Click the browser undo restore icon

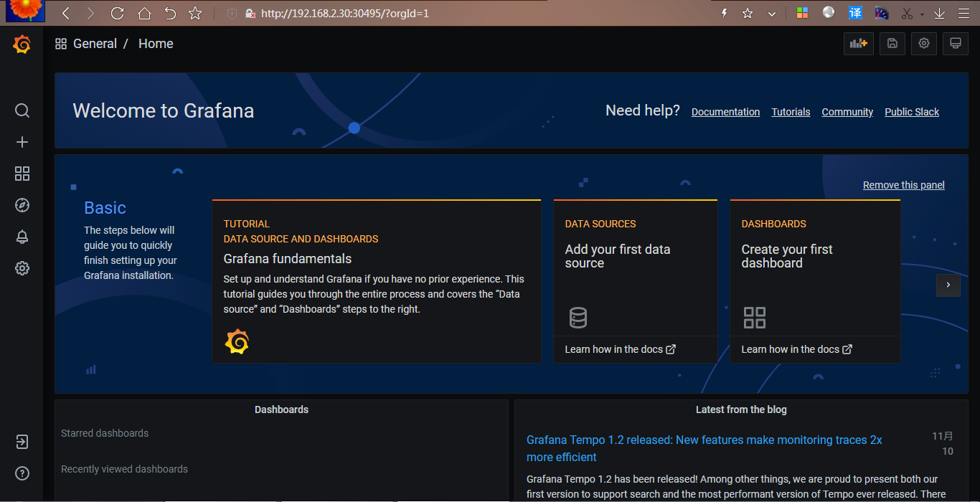coord(170,13)
